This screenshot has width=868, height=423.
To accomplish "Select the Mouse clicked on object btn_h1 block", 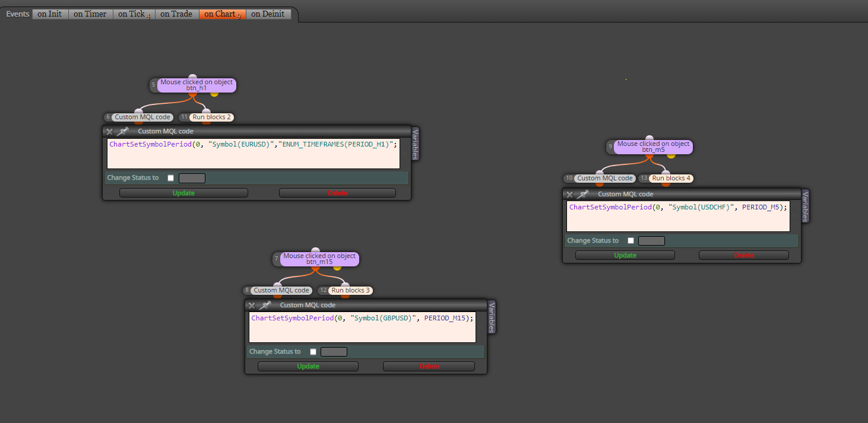I will [x=197, y=85].
